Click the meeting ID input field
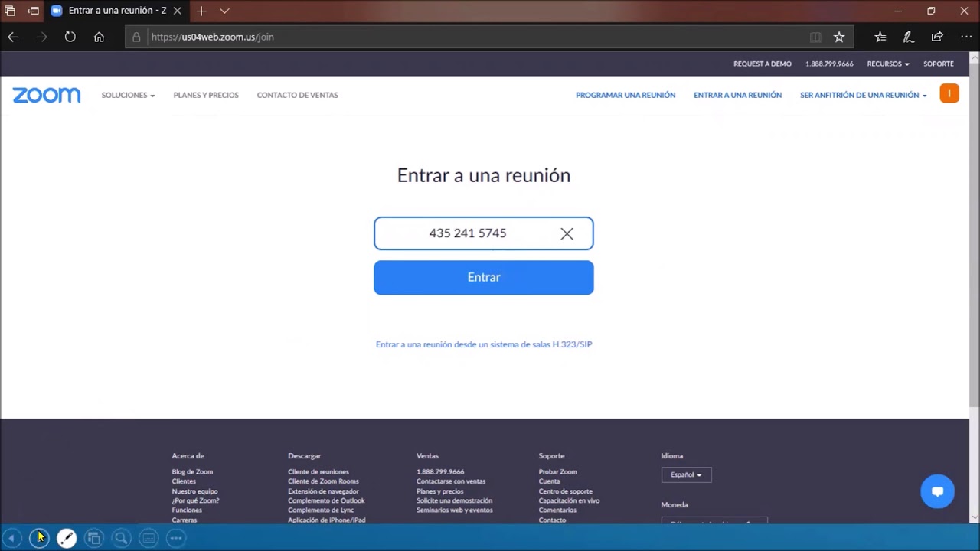This screenshot has height=551, width=980. (x=484, y=233)
